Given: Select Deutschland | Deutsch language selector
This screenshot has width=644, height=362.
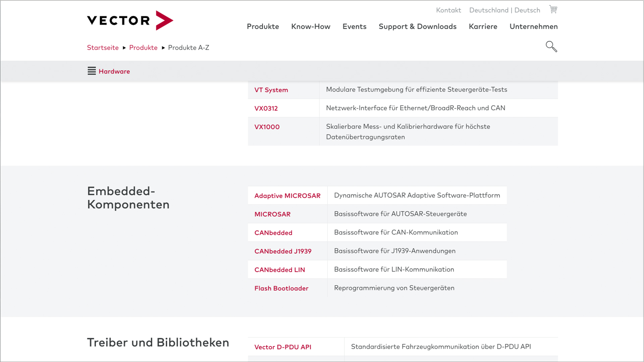Looking at the screenshot, I should coord(504,10).
